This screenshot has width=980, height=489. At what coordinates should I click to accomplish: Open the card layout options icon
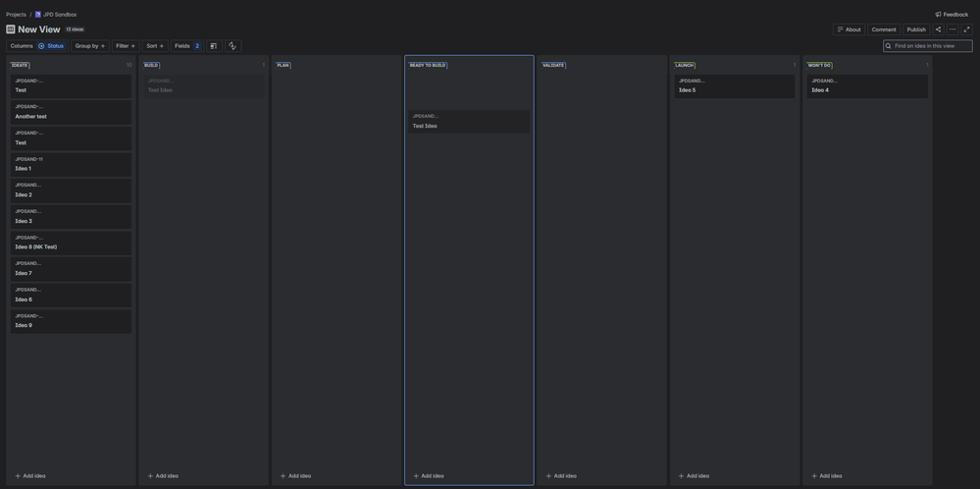click(x=214, y=45)
